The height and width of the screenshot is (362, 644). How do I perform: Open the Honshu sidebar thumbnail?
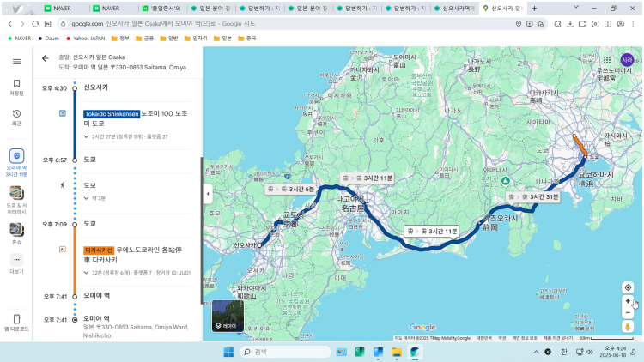click(16, 229)
